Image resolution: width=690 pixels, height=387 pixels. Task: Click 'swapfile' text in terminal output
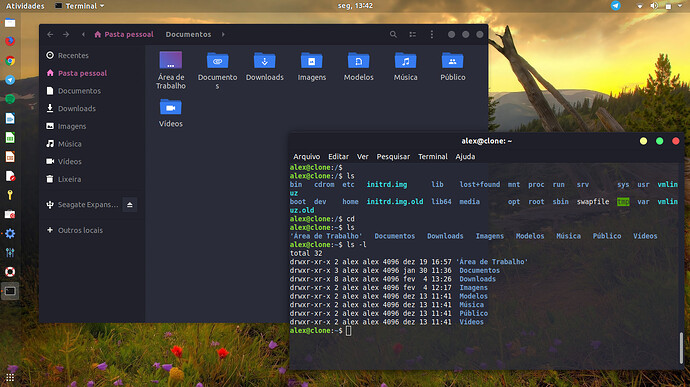pos(593,202)
